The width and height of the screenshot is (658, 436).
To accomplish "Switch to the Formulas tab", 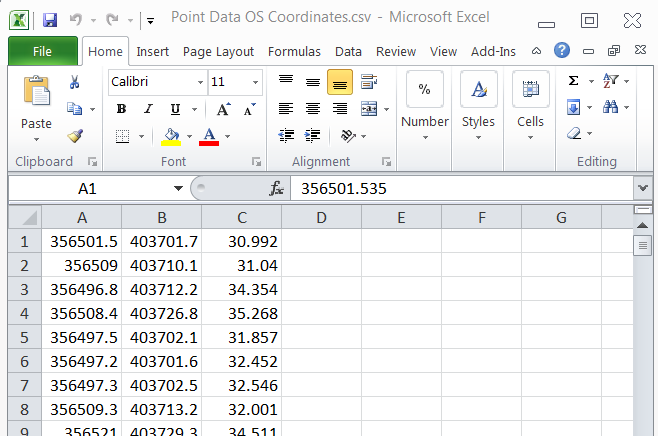I will [294, 52].
